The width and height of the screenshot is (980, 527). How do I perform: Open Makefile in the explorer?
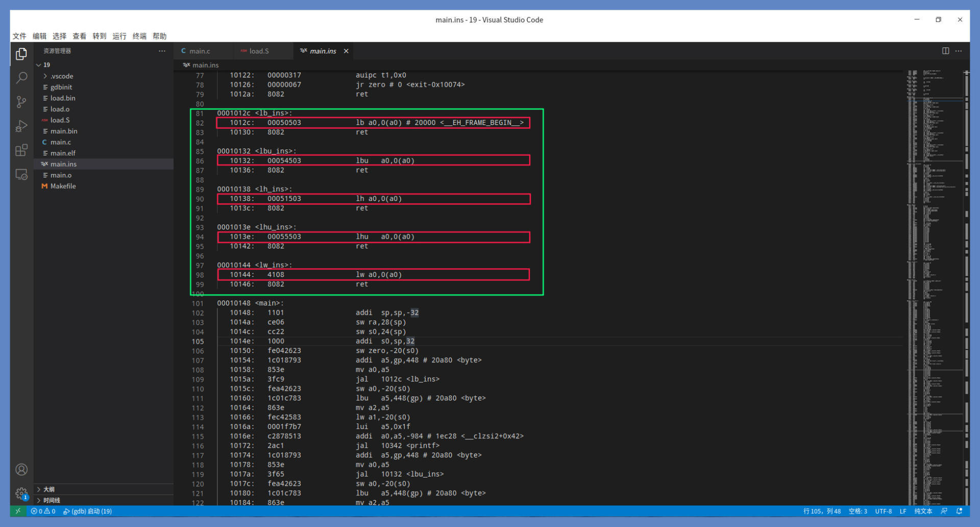point(63,186)
